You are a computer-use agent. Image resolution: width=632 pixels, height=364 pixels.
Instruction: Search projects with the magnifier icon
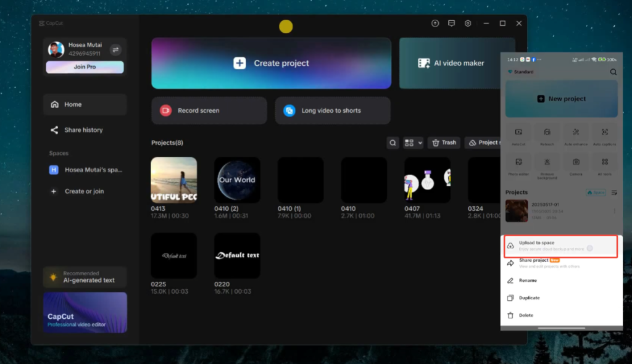393,143
